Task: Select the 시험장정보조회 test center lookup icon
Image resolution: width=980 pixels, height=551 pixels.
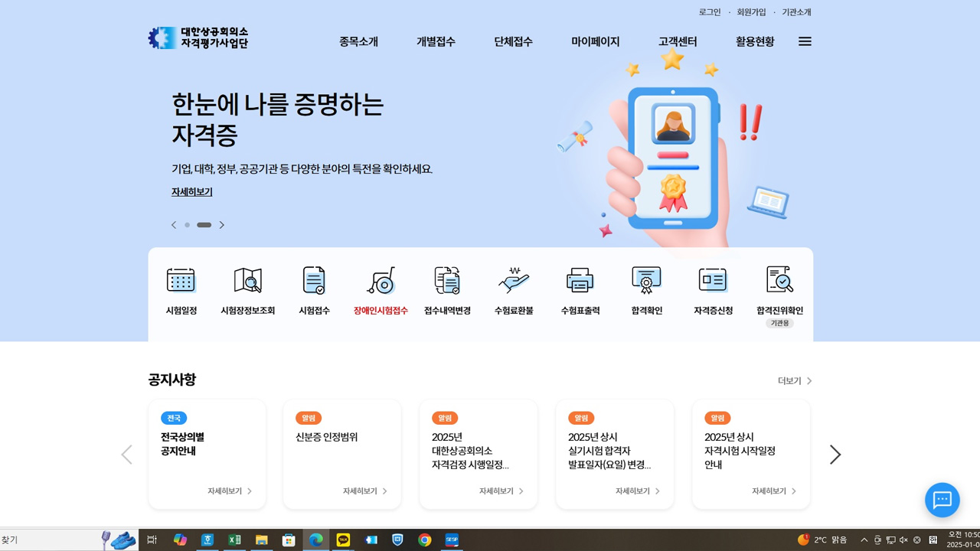Action: (x=247, y=291)
